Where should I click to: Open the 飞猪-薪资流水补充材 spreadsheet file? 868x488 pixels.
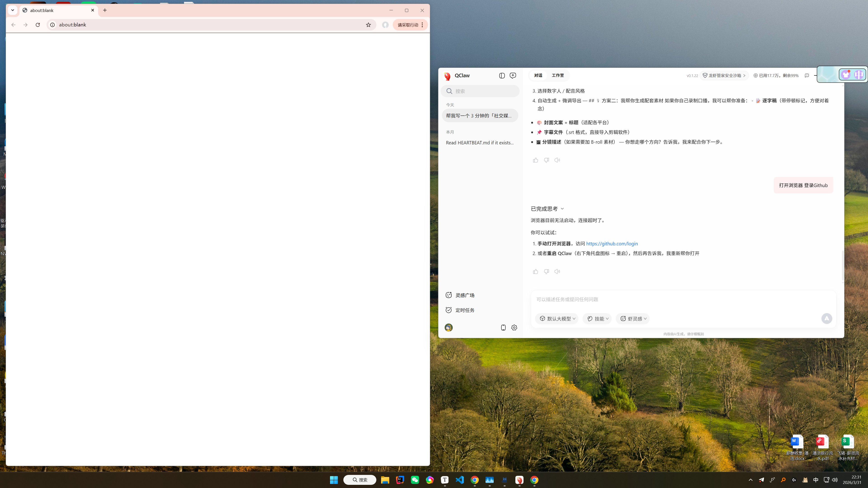coord(848,448)
